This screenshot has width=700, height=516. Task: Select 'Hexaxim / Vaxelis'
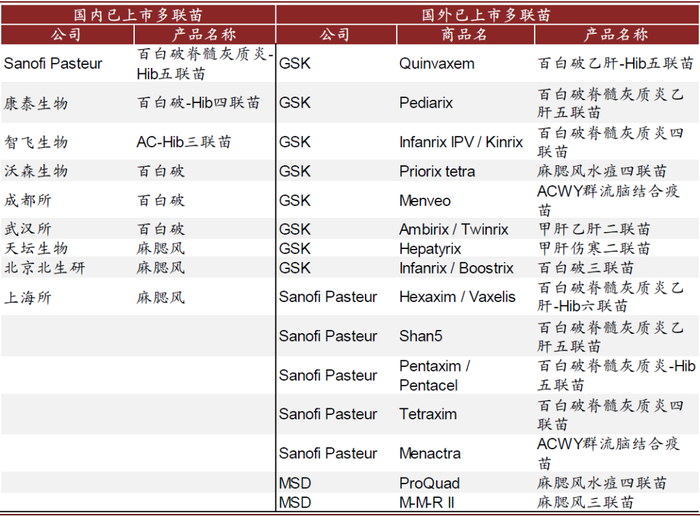(457, 297)
